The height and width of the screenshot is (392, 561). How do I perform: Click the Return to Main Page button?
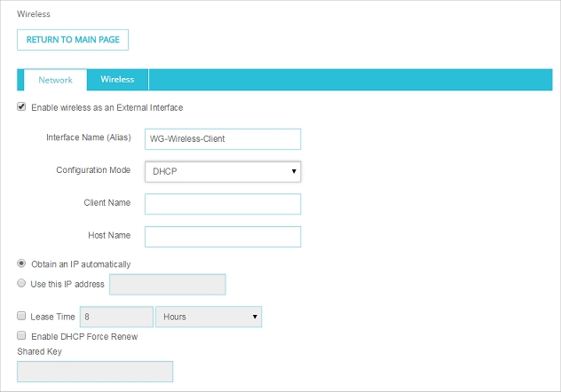click(x=74, y=40)
